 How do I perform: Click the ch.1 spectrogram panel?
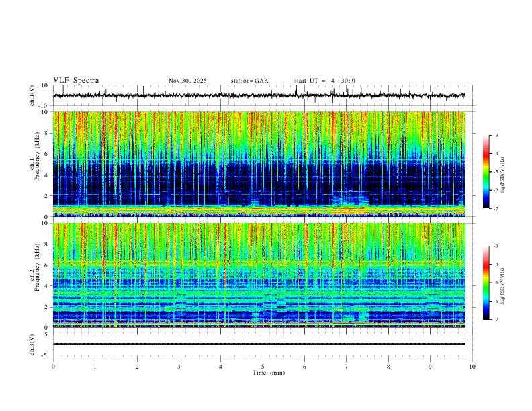pyautogui.click(x=259, y=164)
